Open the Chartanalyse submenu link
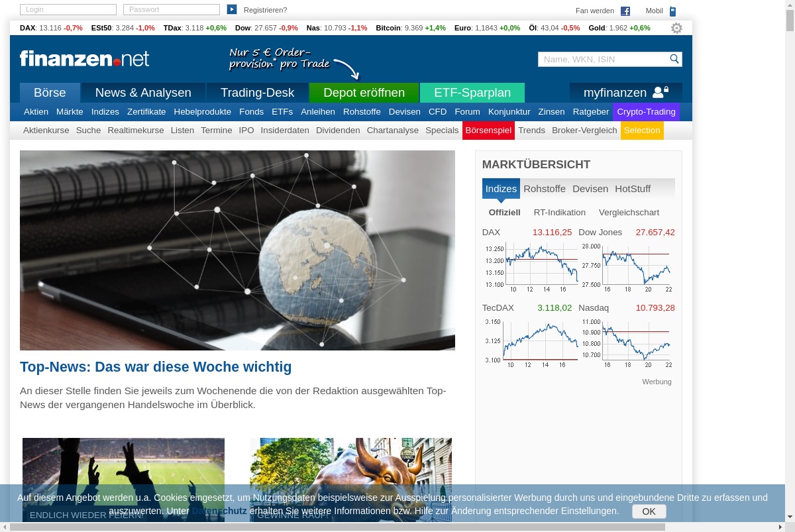 pos(393,131)
